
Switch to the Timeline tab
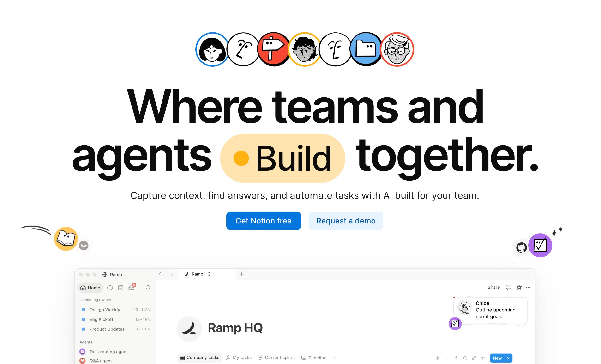pos(314,358)
